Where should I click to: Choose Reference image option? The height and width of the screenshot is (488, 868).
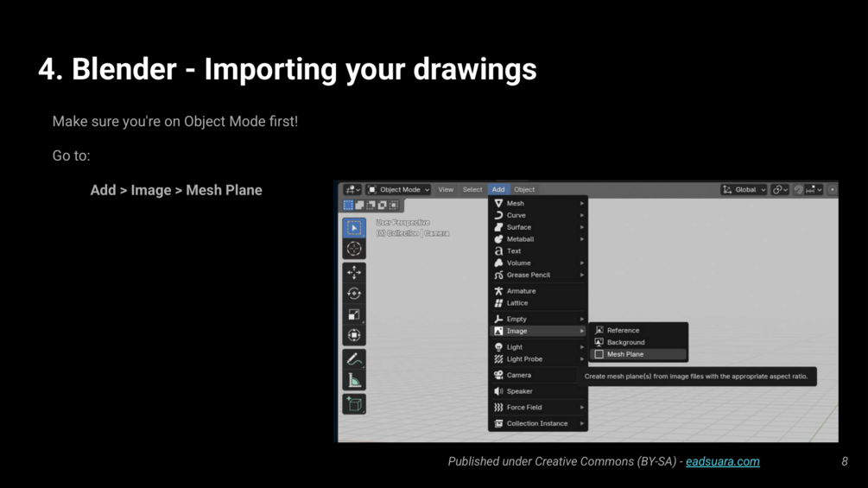pos(638,330)
